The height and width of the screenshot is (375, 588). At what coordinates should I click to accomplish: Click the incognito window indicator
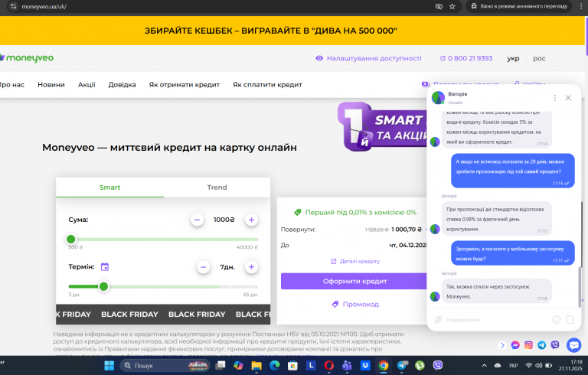tap(519, 6)
